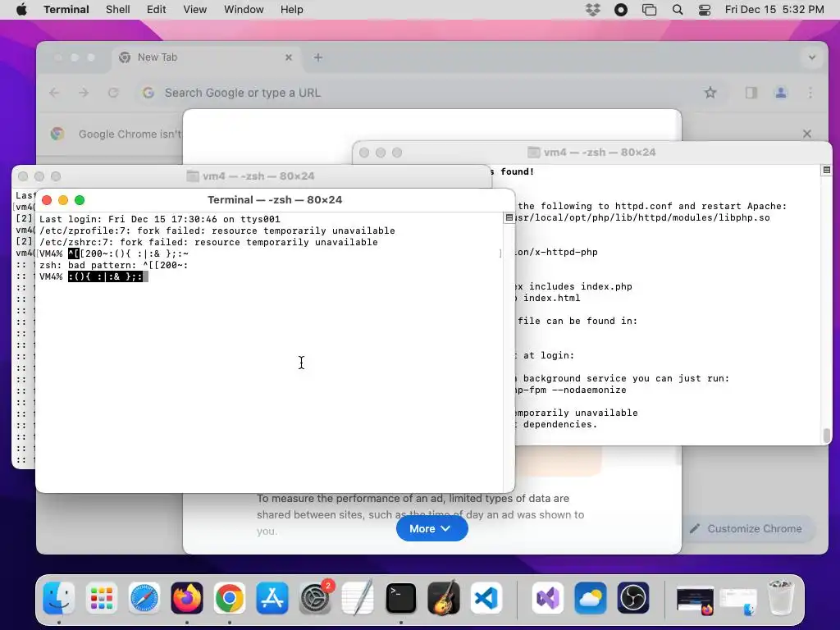Viewport: 840px width, 630px height.
Task: Close the front Terminal window with red button
Action: click(47, 200)
